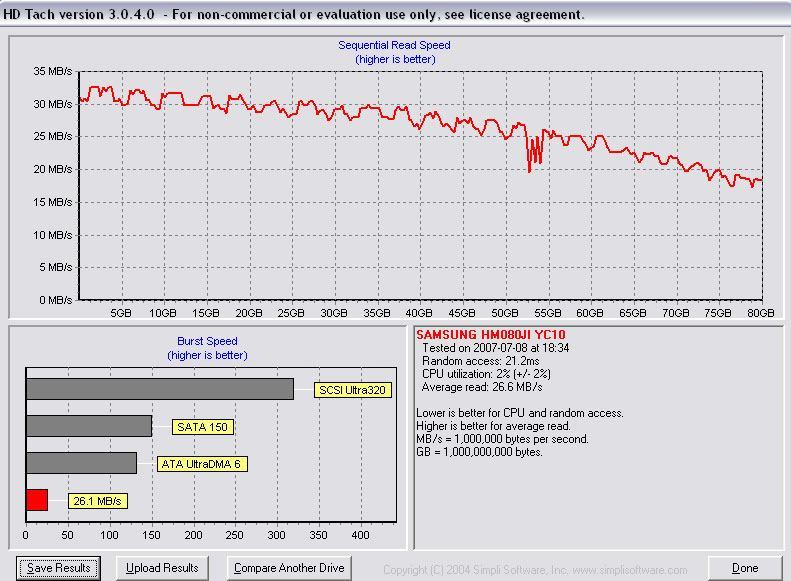Click the 10 MB/s y-axis label
Screen dimensions: 791x581
(53, 235)
